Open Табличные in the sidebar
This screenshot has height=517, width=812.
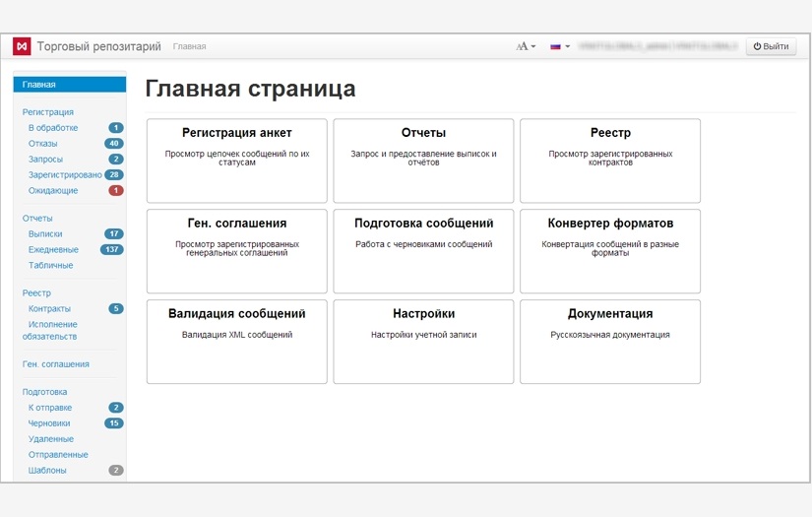(50, 265)
